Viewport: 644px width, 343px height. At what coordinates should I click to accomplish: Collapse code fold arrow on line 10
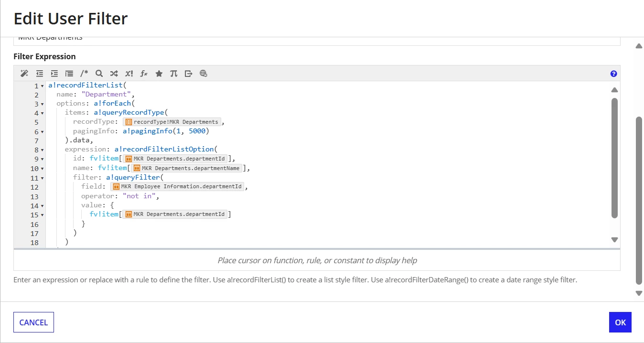click(43, 169)
